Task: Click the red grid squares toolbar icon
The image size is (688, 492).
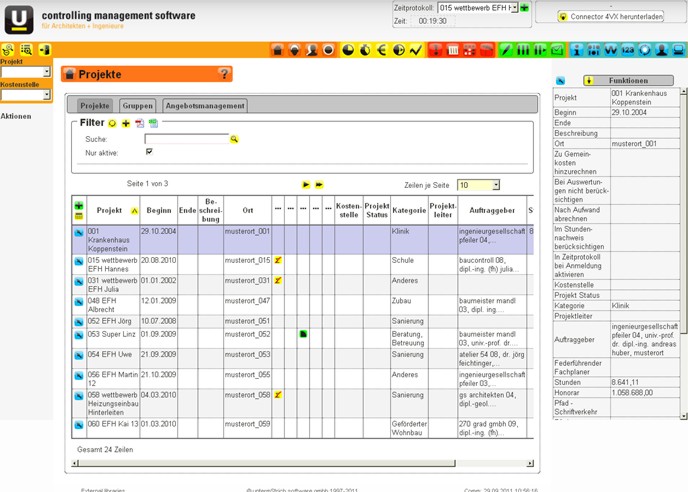Action: [469, 50]
